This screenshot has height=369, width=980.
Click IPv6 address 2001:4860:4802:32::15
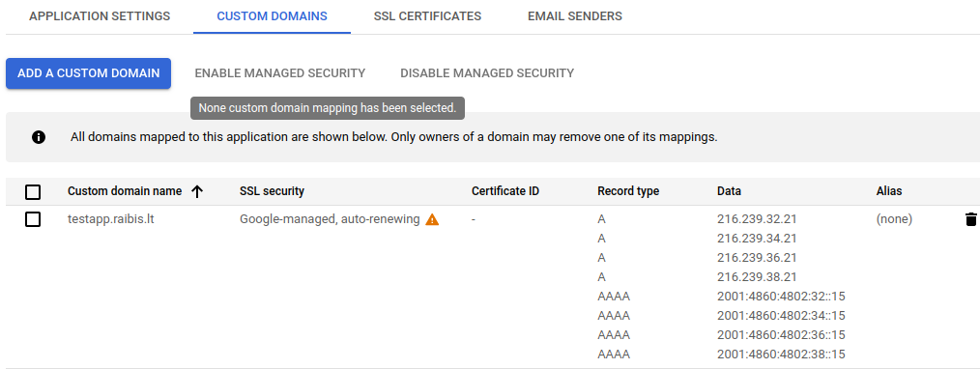(781, 297)
